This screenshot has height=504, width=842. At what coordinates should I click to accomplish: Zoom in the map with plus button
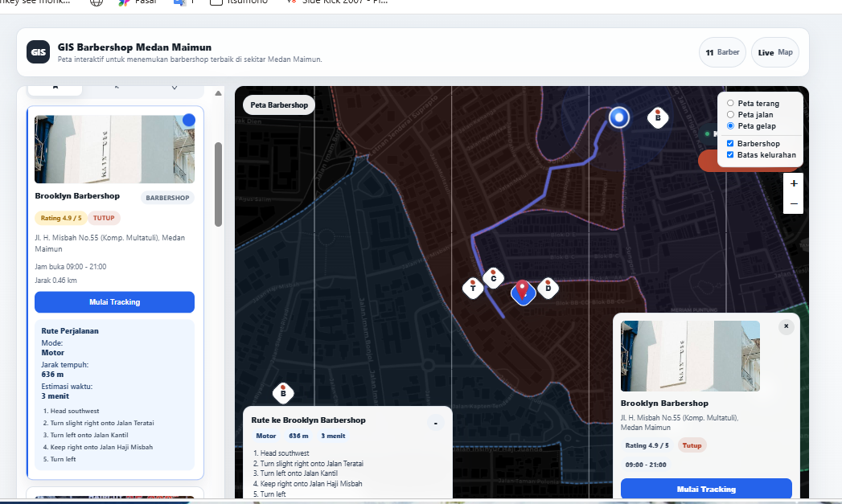(x=794, y=183)
